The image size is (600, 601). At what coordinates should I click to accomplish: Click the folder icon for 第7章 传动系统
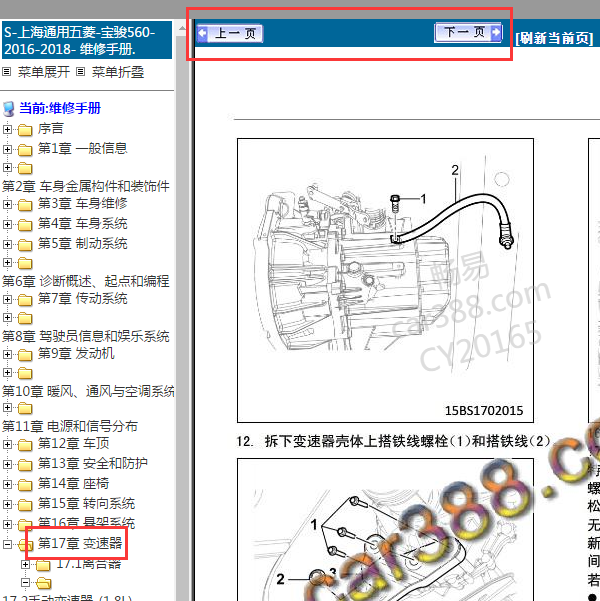coord(25,300)
